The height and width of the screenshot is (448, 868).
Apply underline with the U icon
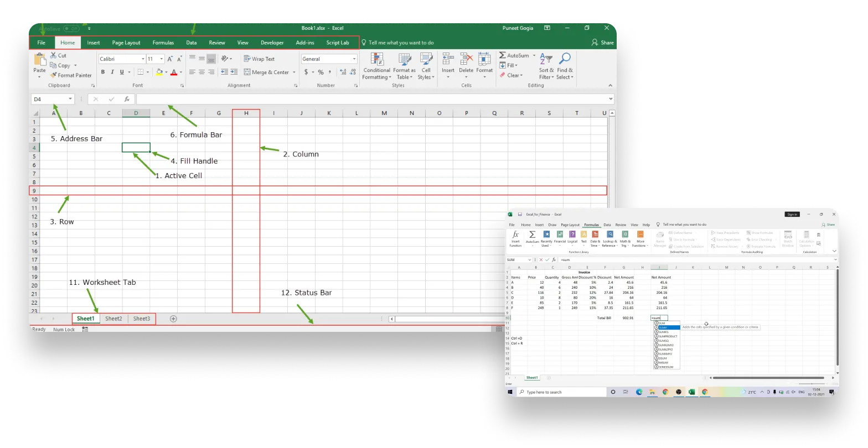coord(122,72)
